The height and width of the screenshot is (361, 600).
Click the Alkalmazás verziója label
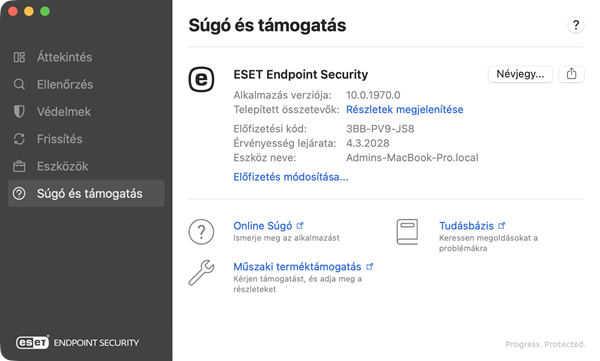(282, 95)
